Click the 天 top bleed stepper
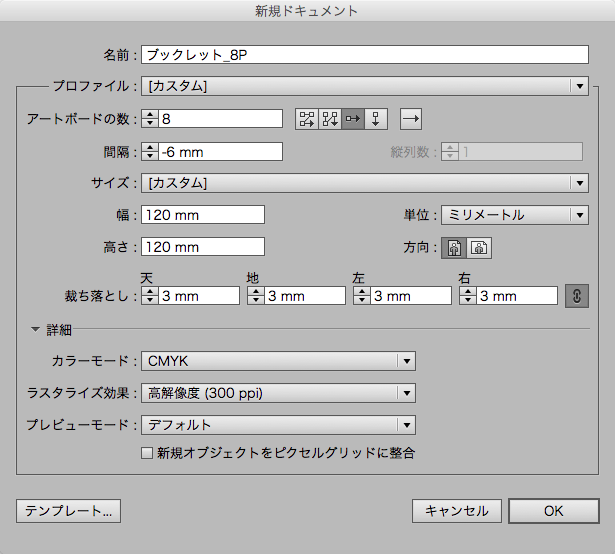This screenshot has width=615, height=554. (150, 296)
